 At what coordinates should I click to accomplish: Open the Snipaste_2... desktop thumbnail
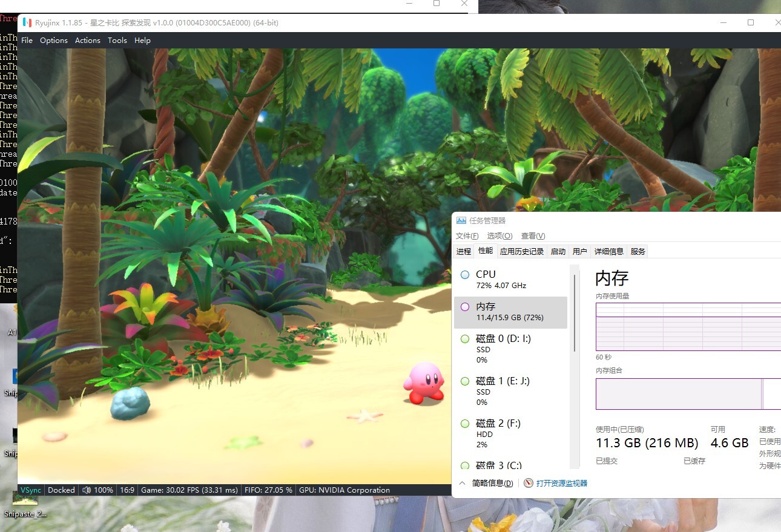[25, 503]
